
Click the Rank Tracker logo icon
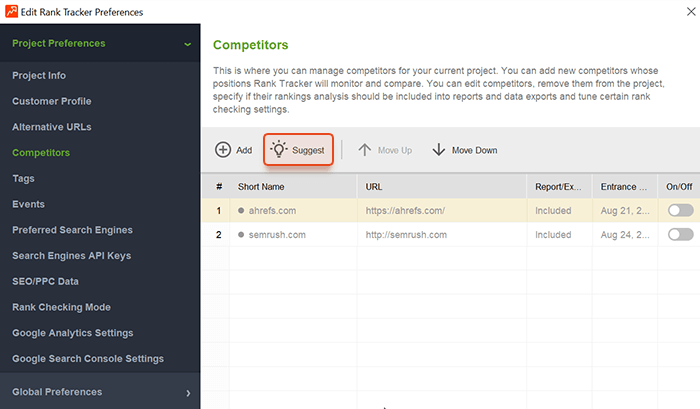pyautogui.click(x=12, y=12)
